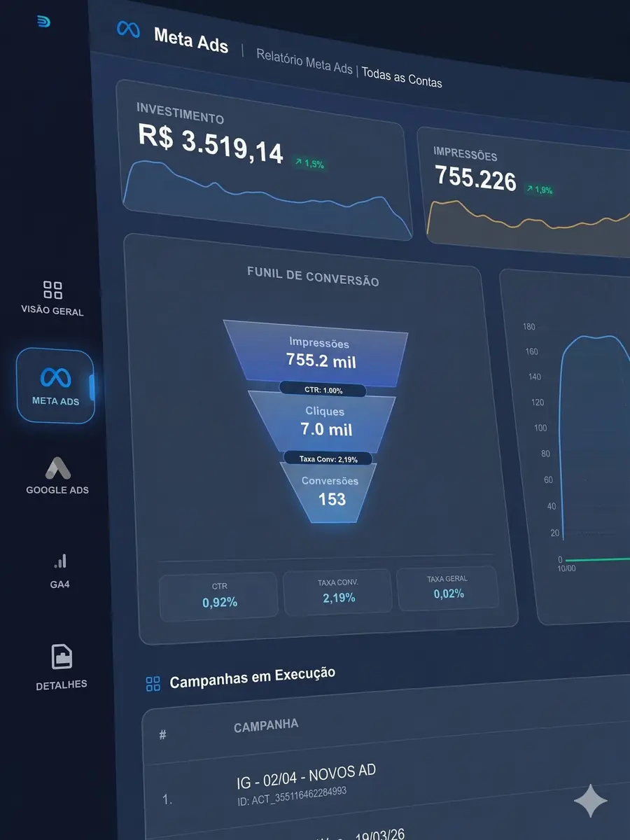Click the CAMPANHA column header
630x840 pixels.
click(x=266, y=725)
